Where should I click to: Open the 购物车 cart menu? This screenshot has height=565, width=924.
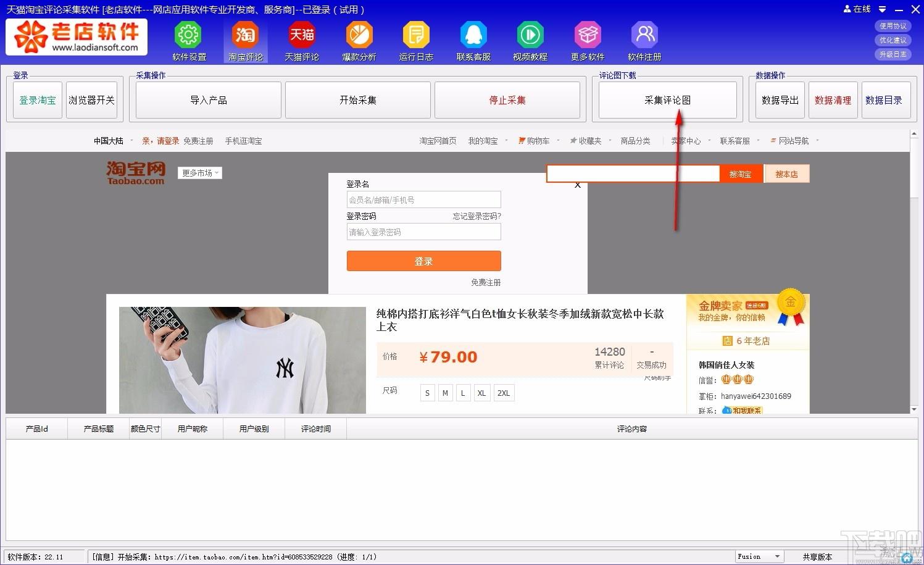coord(538,141)
